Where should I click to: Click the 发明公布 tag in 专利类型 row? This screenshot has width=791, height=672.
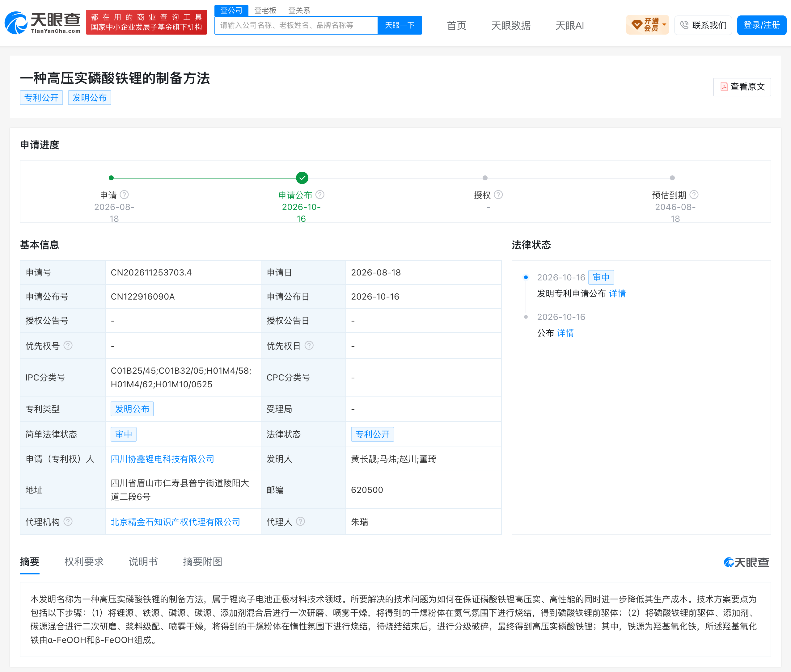coord(132,409)
